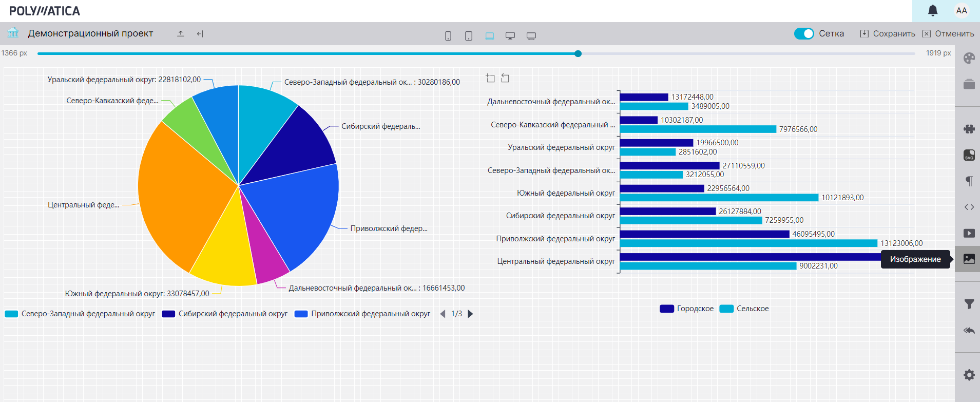This screenshot has width=980, height=402.
Task: Switch to the laptop screen layout
Action: 489,36
